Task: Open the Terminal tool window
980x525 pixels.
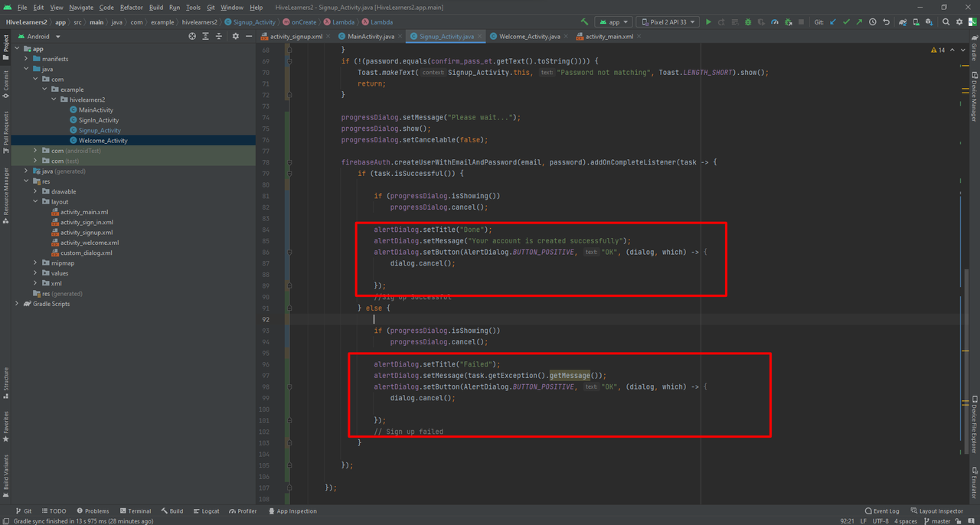Action: coord(135,511)
